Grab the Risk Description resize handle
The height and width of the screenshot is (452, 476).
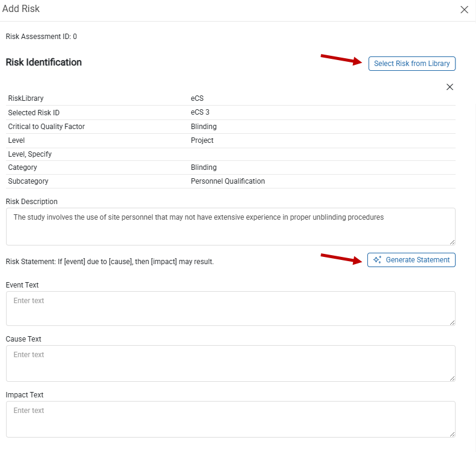click(x=452, y=242)
